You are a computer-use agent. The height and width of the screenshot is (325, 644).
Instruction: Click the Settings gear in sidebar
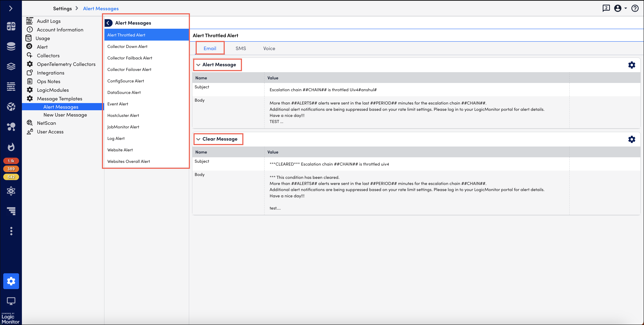pos(11,281)
